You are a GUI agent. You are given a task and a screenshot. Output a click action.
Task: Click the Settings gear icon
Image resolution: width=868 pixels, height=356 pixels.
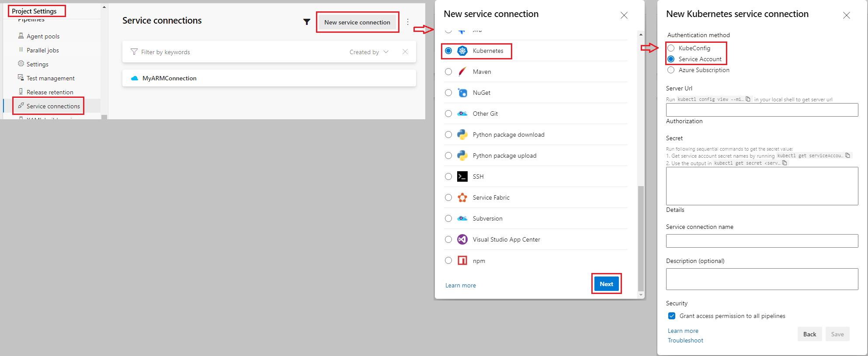[x=21, y=64]
